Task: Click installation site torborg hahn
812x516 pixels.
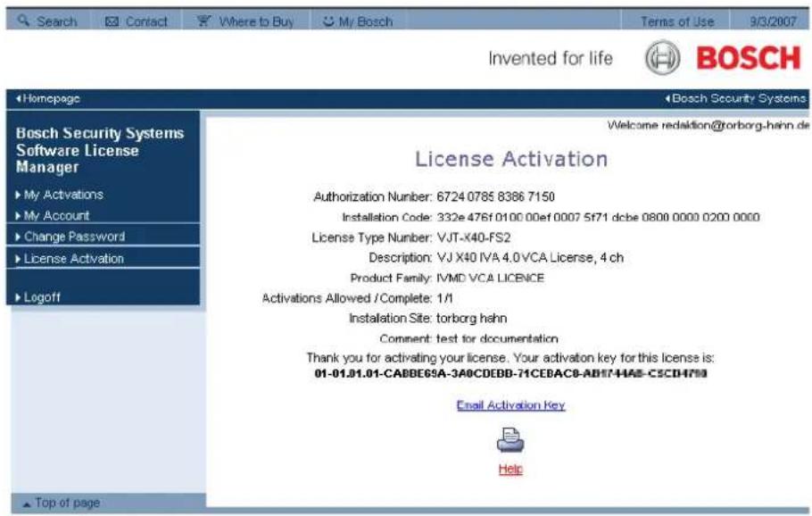Action: [472, 318]
